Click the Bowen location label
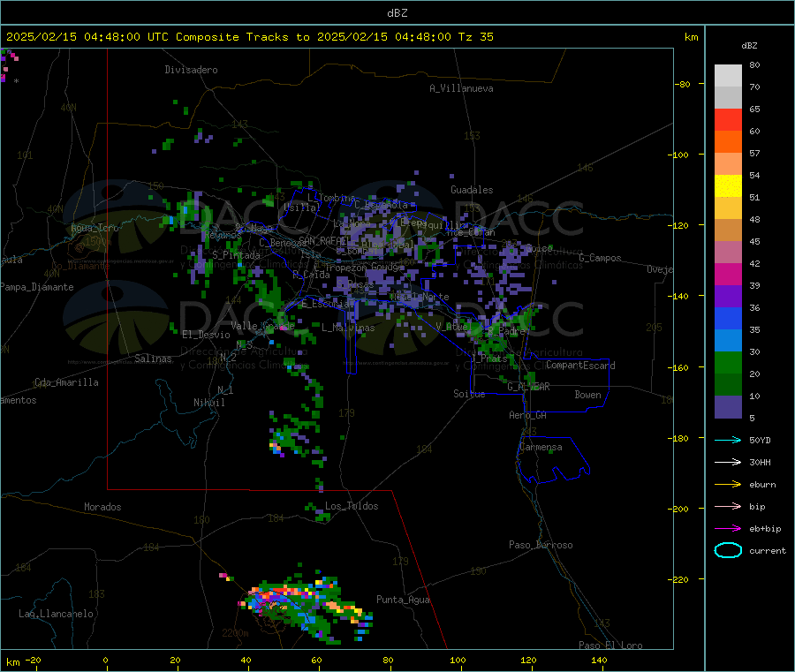Viewport: 795px width, 672px height. pos(587,395)
